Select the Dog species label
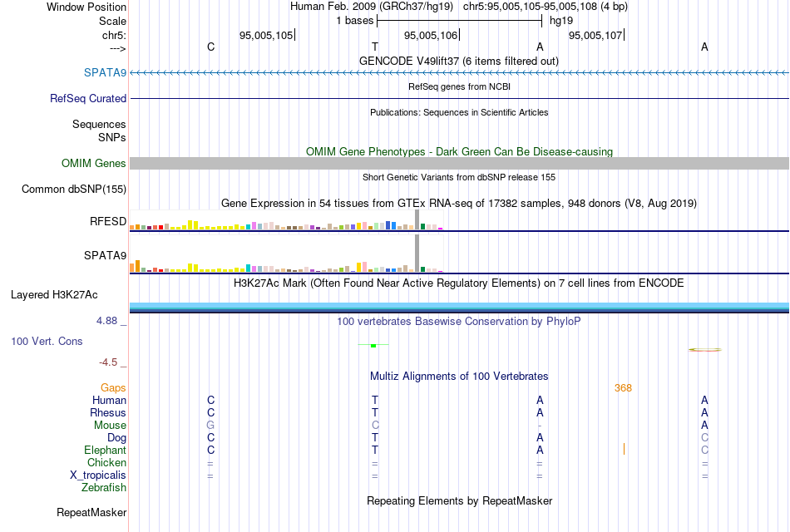 [x=116, y=438]
